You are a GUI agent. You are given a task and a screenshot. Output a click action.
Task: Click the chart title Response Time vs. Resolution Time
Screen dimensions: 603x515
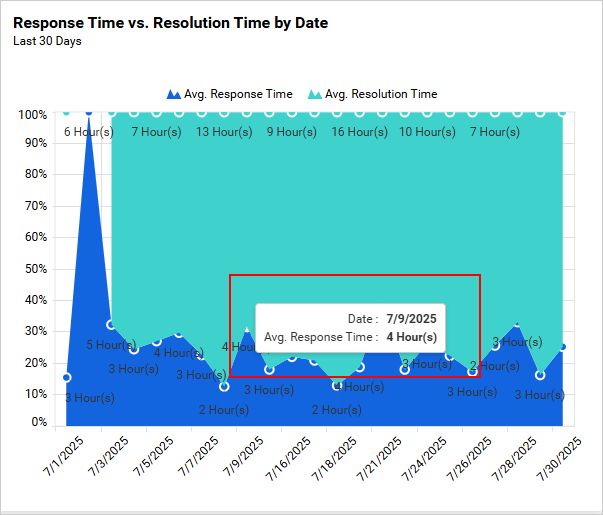pos(170,22)
